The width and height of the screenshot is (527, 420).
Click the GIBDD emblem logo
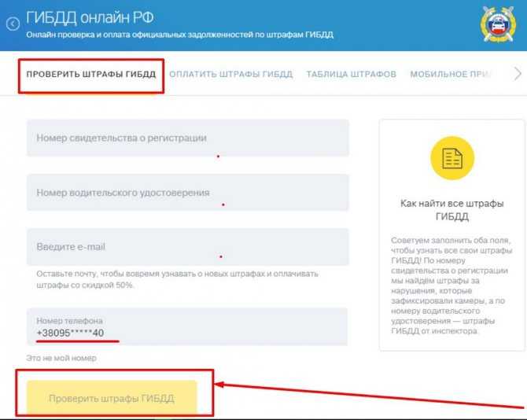tap(498, 24)
